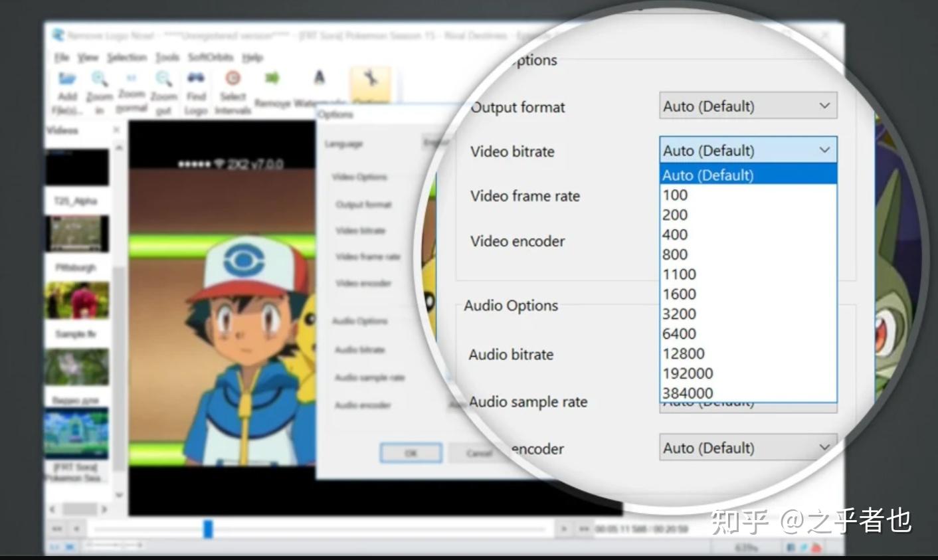
Task: Open the Audio encoder dropdown
Action: (747, 448)
